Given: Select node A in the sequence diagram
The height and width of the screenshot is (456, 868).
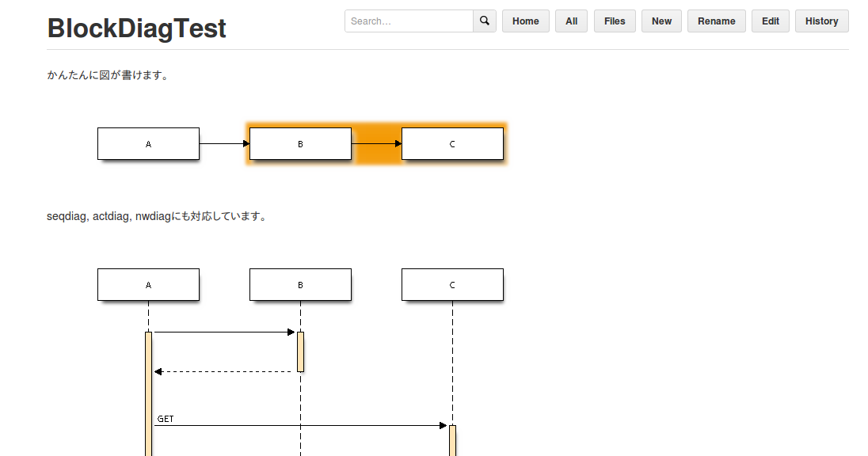Looking at the screenshot, I should pos(148,284).
